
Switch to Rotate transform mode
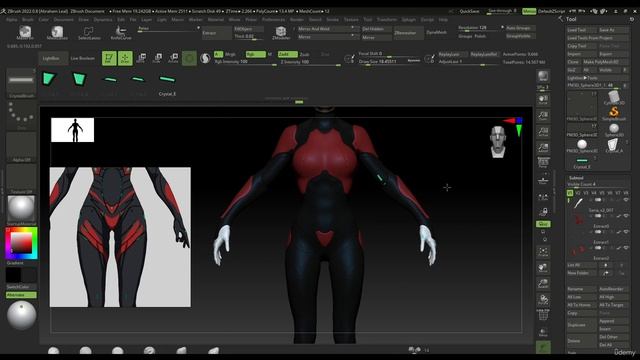(173, 58)
